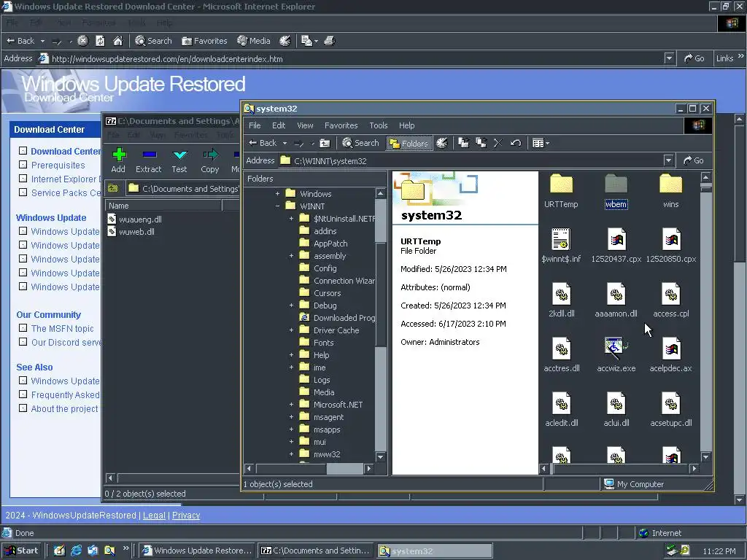Open Favorites in the Internet Explorer toolbar

(204, 41)
